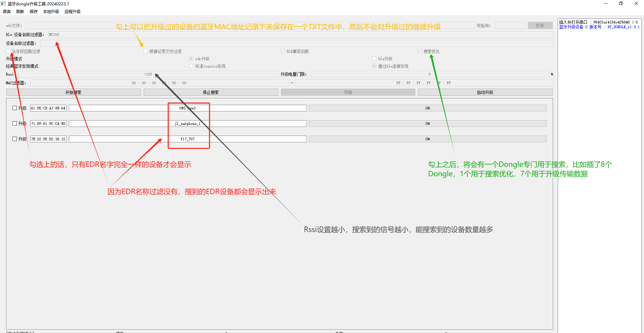Image resolution: width=644 pixels, height=333 pixels.
Task: Check 升级 box for device 7E:22:05:52:36:12
Action: (15, 139)
